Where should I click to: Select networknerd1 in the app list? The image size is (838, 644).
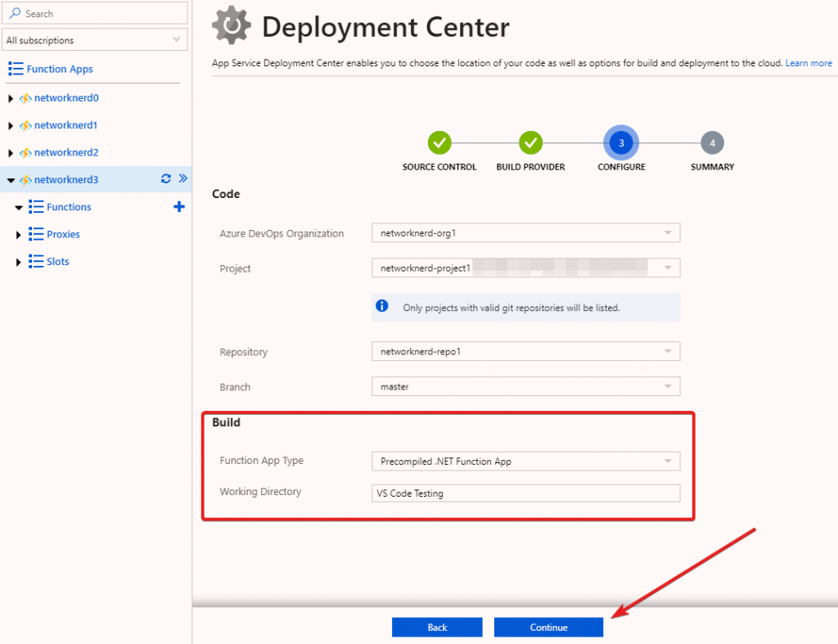65,125
